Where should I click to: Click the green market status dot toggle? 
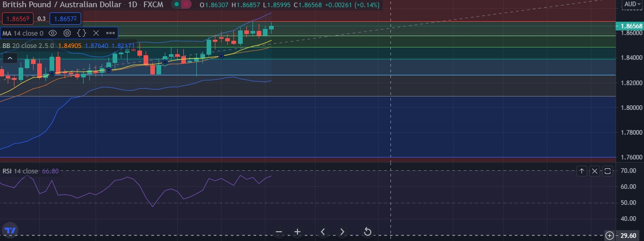[176, 5]
